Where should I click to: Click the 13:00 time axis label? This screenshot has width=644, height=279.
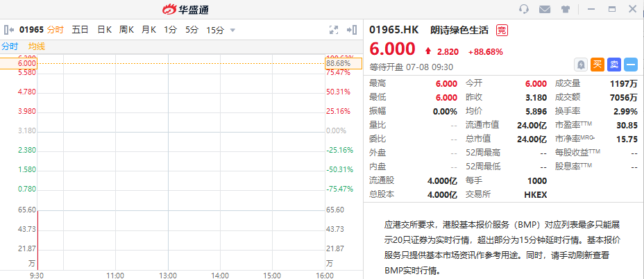[168, 274]
